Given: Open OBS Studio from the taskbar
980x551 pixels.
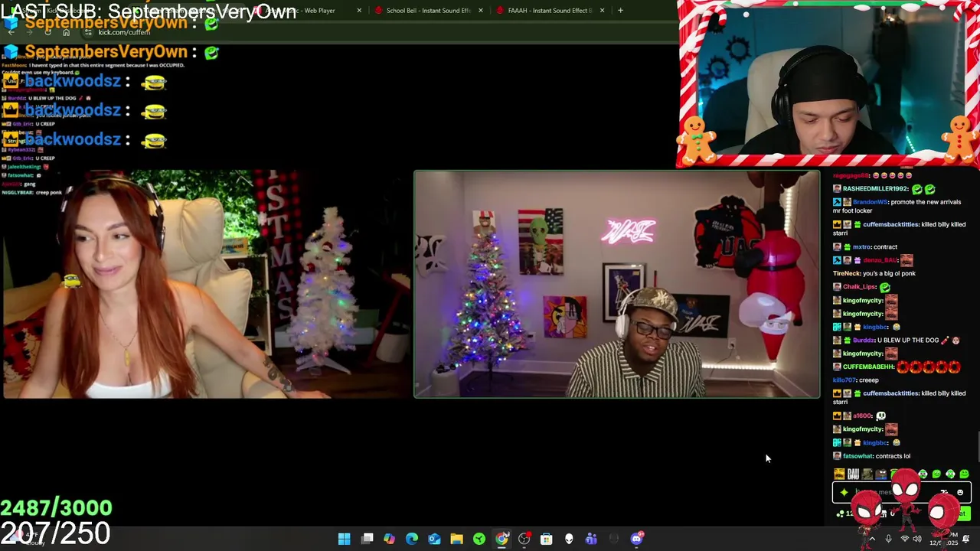Looking at the screenshot, I should 524,540.
